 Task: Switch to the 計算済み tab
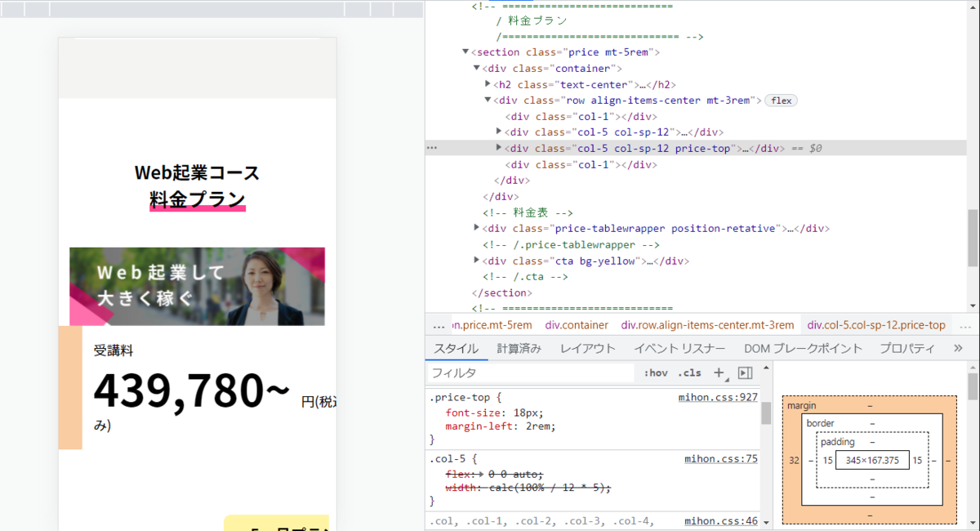tap(519, 348)
